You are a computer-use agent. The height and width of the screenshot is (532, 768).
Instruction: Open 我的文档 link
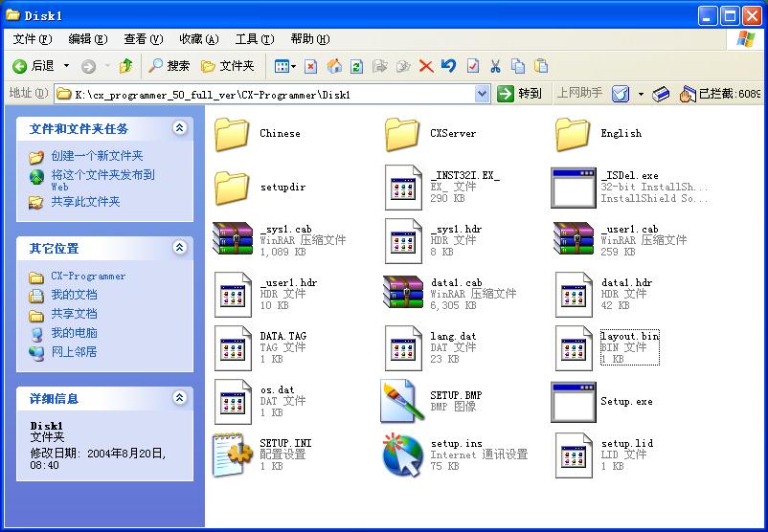click(74, 295)
